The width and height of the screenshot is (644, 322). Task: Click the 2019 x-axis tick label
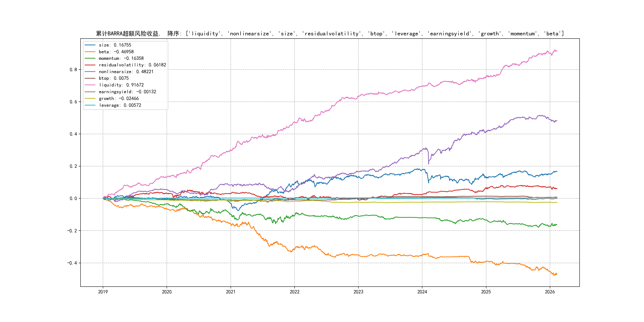click(x=103, y=292)
